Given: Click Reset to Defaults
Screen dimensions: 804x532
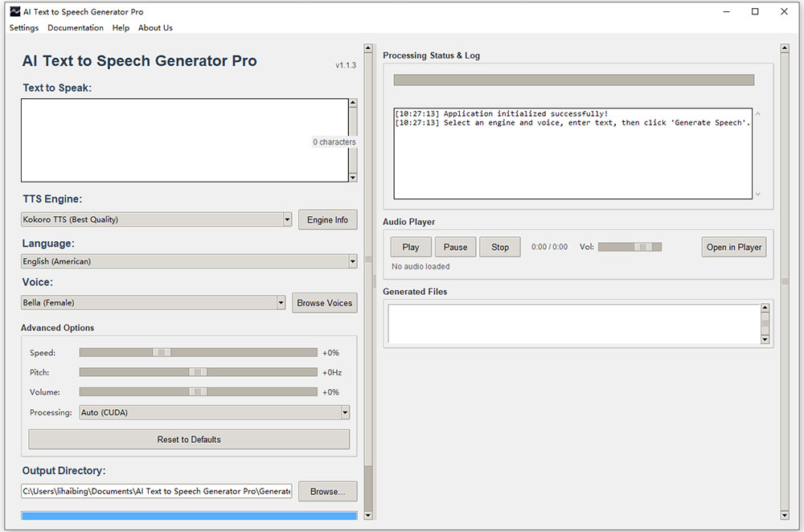Looking at the screenshot, I should point(189,440).
